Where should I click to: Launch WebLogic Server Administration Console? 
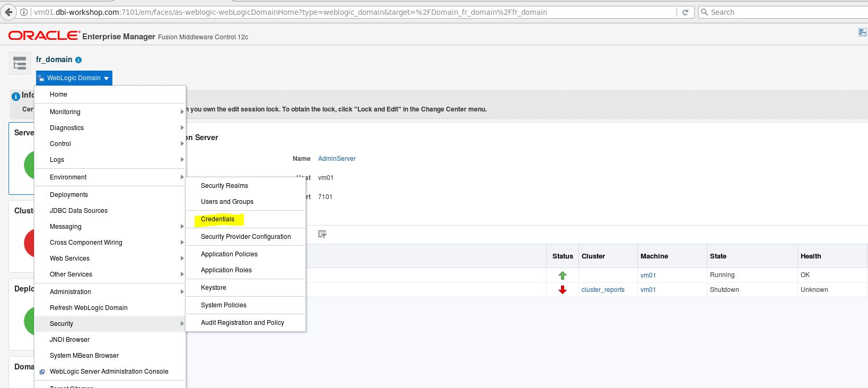click(x=110, y=372)
